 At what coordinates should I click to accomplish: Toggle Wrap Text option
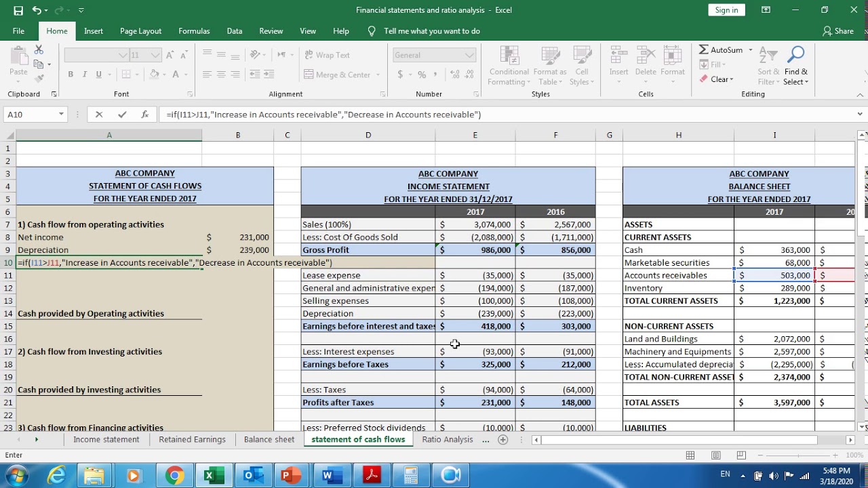coord(328,55)
